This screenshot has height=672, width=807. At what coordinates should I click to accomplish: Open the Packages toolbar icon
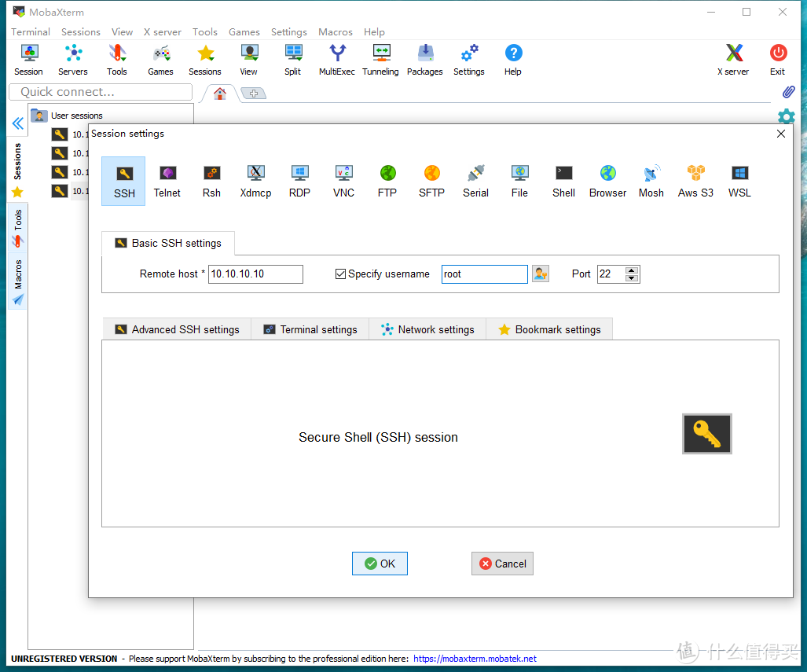[x=425, y=60]
